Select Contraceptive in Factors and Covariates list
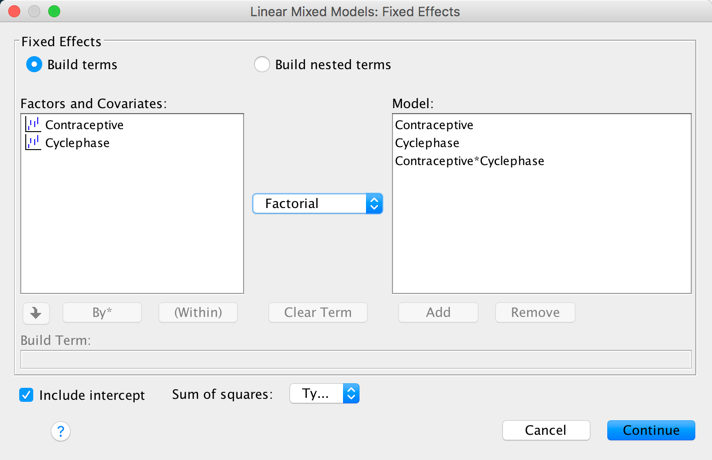 pos(84,125)
